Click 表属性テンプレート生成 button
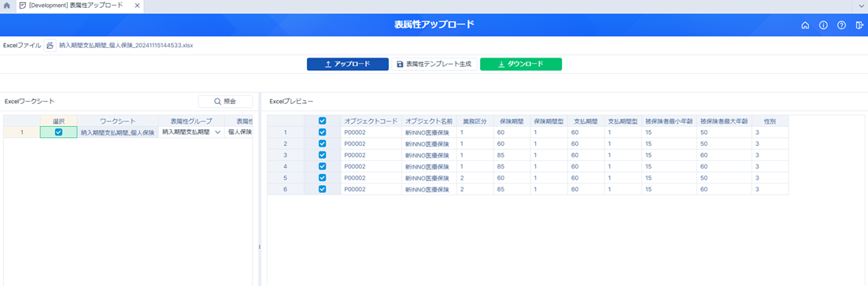The image size is (868, 286). coord(434,65)
